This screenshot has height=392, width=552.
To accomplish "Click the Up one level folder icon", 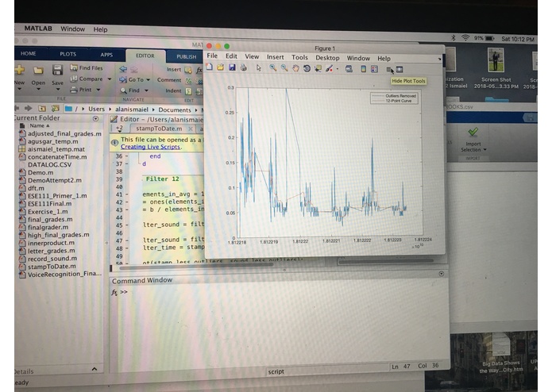I will coord(42,108).
